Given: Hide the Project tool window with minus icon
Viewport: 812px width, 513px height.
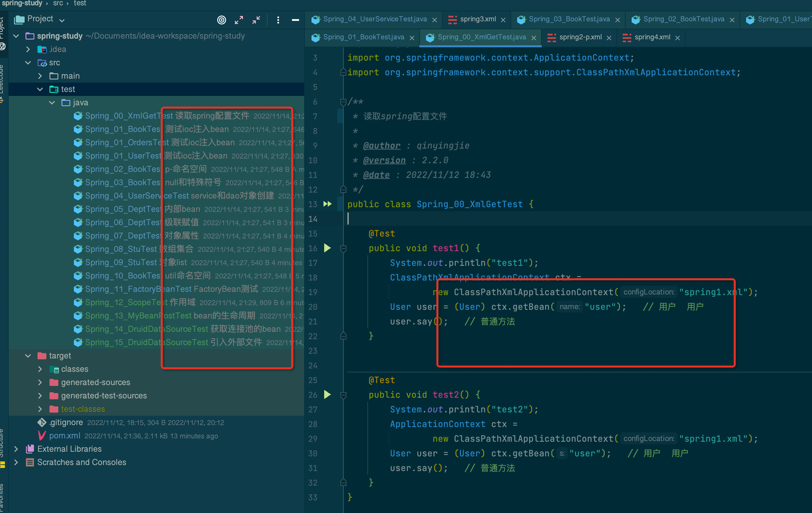Looking at the screenshot, I should [295, 20].
